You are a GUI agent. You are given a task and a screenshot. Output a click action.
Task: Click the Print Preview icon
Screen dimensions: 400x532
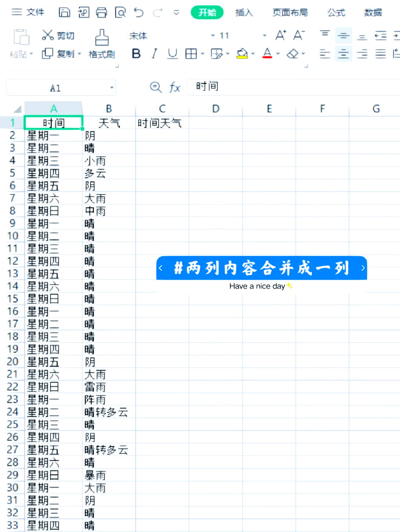click(x=120, y=13)
